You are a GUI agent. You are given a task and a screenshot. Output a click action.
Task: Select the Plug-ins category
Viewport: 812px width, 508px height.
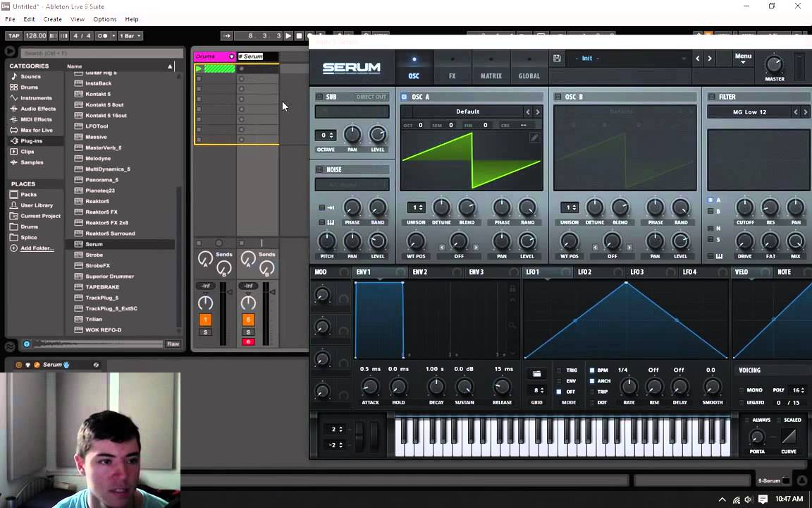pos(31,141)
